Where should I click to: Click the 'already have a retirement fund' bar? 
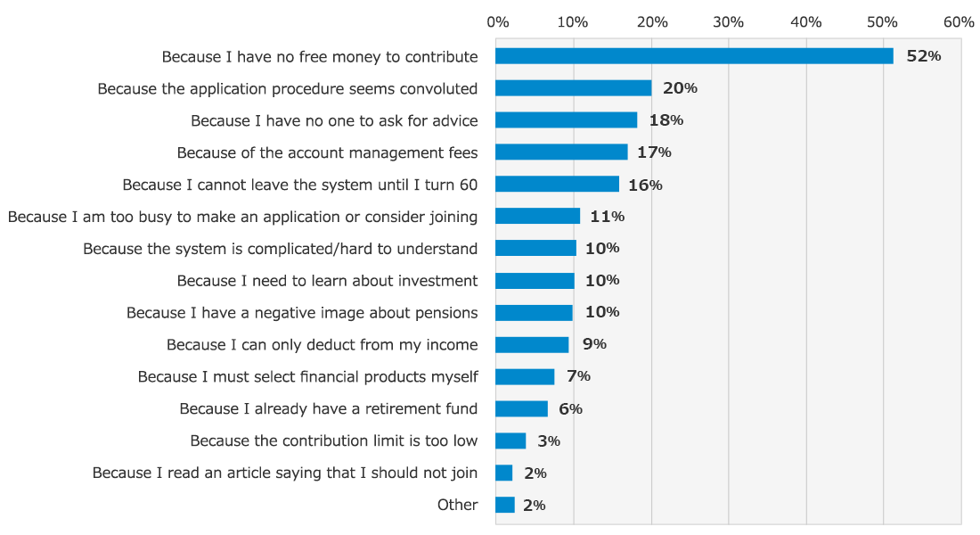click(x=522, y=408)
